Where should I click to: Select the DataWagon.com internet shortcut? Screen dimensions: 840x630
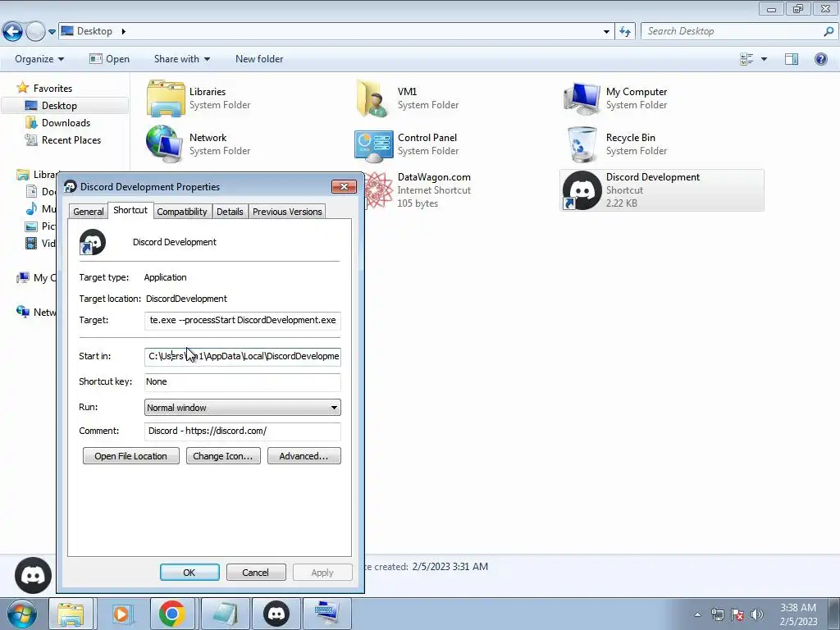coord(434,190)
